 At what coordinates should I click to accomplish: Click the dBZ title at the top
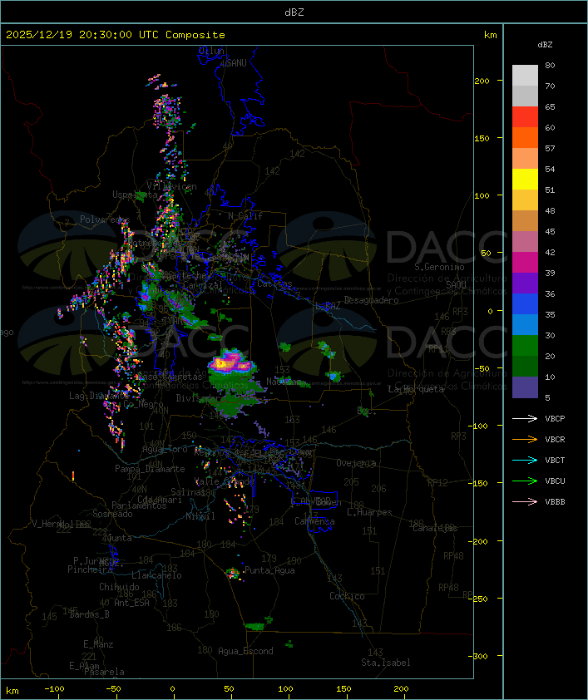coord(294,12)
